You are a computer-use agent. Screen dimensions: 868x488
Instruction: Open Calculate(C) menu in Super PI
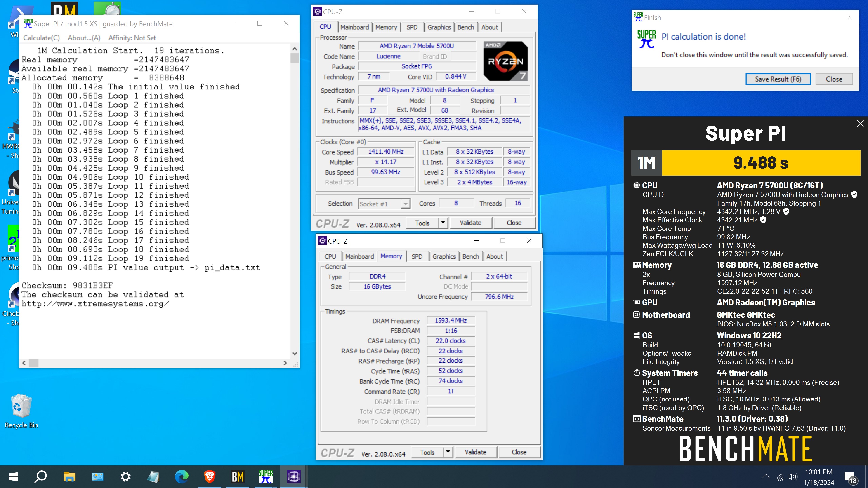click(41, 38)
